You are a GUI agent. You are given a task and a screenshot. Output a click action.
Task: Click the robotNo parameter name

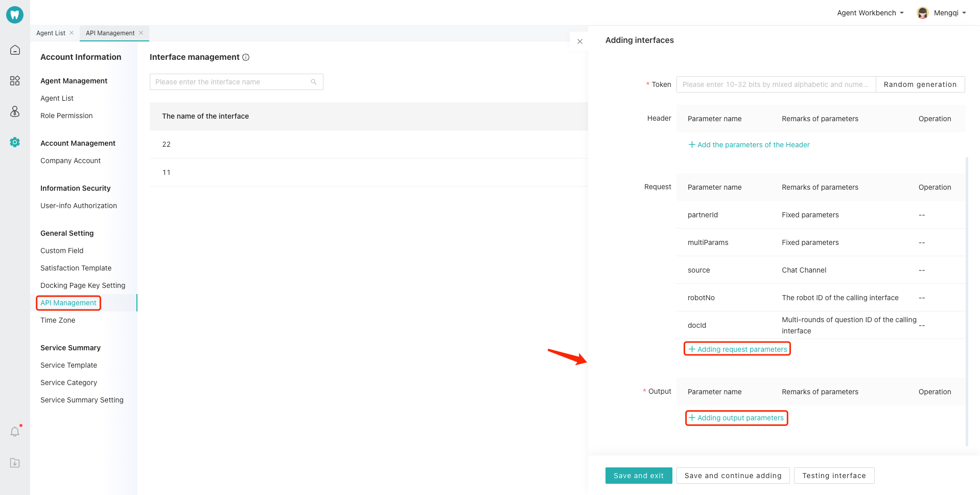coord(701,298)
